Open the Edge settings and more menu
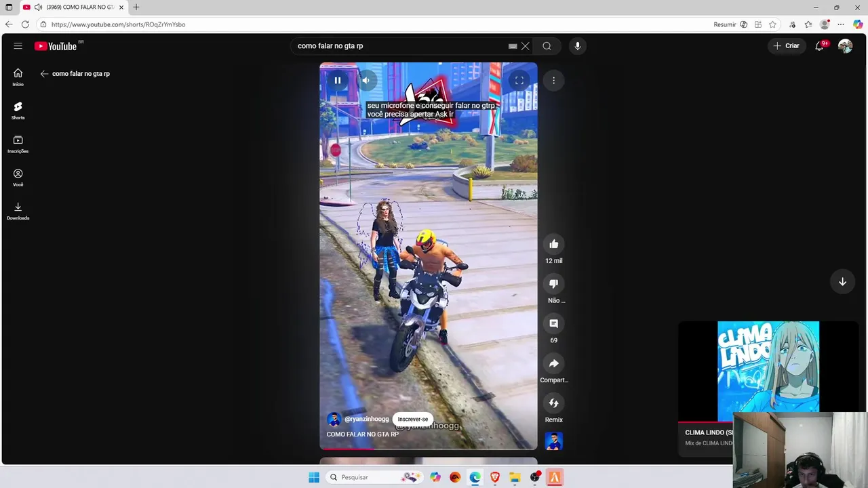 (x=841, y=24)
